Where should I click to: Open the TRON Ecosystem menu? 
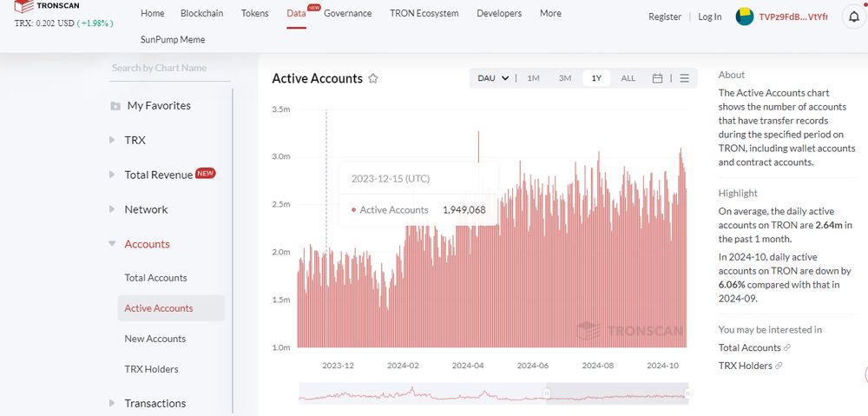pyautogui.click(x=424, y=13)
